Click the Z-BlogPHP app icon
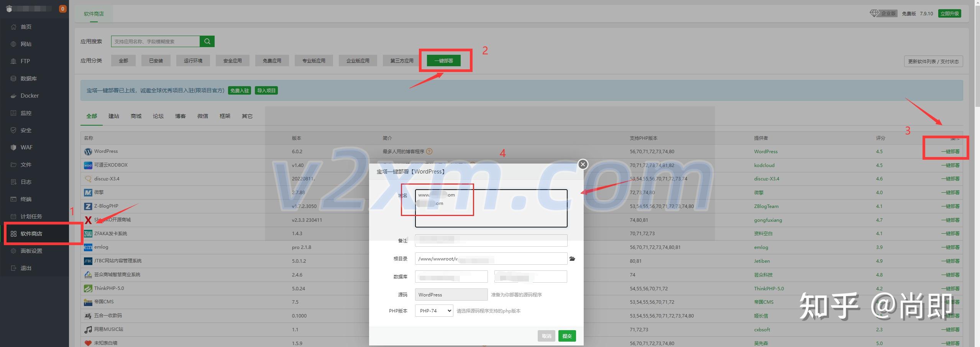This screenshot has width=980, height=347. (88, 206)
